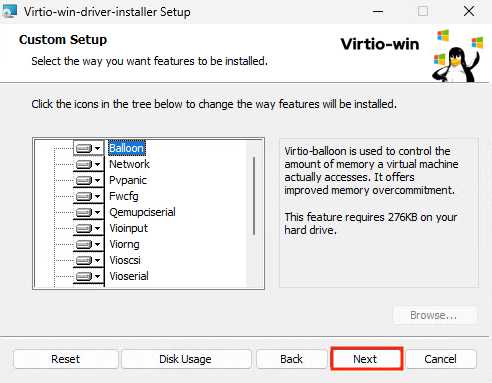Select the Viorng tree item
The width and height of the screenshot is (492, 383).
click(x=124, y=244)
